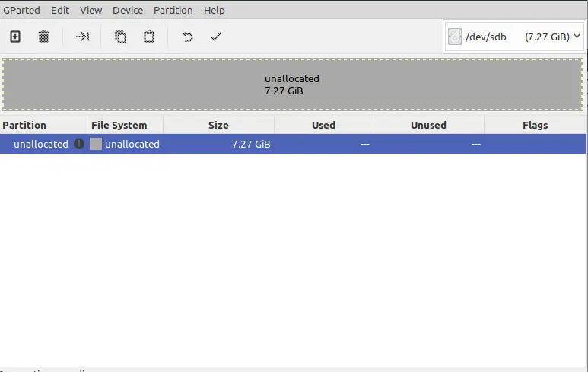
Task: Create a new partition with the plus icon
Action: coord(15,37)
